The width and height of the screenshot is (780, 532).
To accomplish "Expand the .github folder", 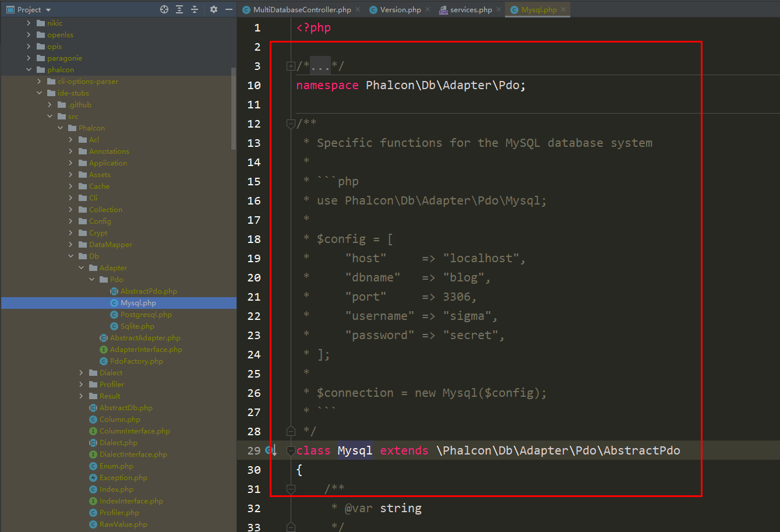I will coord(50,105).
